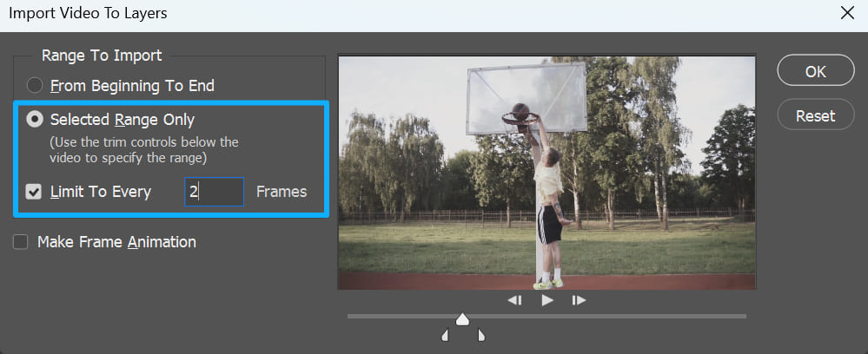Click the Make Frame Animation label
This screenshot has height=354, width=868.
click(116, 242)
